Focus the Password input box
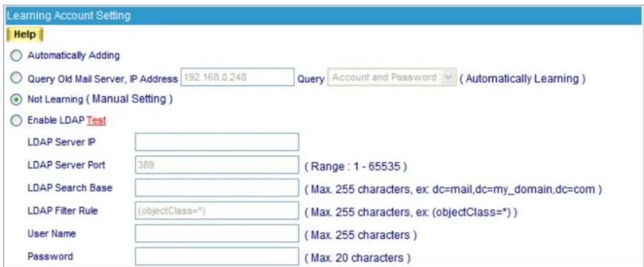644x267 pixels. click(x=217, y=256)
